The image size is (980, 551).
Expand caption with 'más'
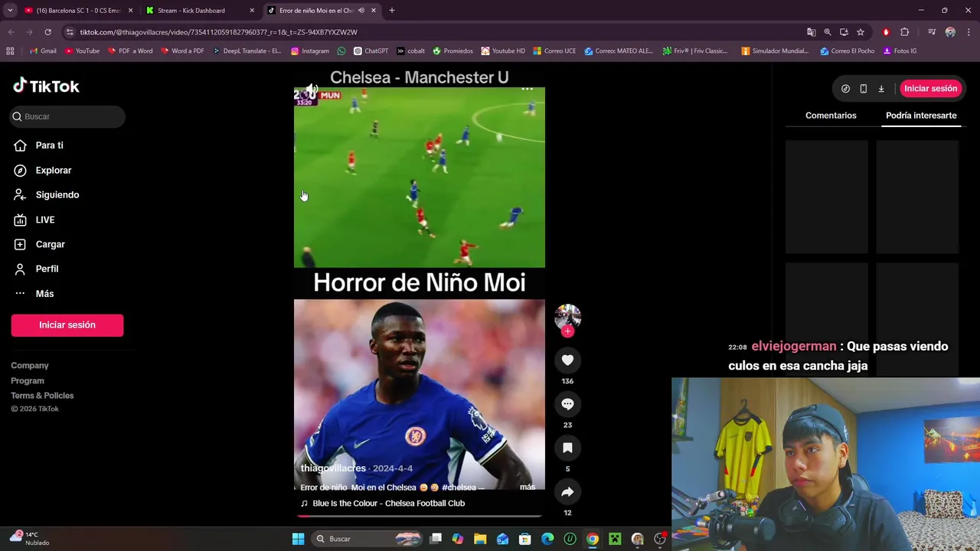click(x=528, y=487)
